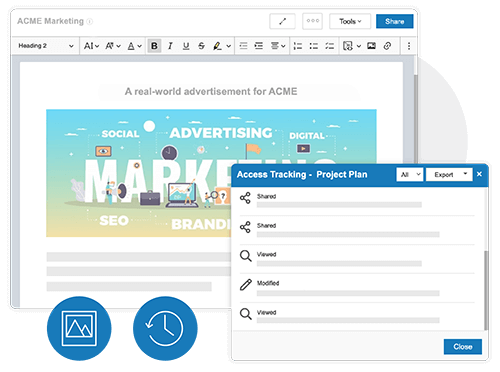The height and width of the screenshot is (372, 500).
Task: Click the document title ACME Marketing
Action: point(50,21)
